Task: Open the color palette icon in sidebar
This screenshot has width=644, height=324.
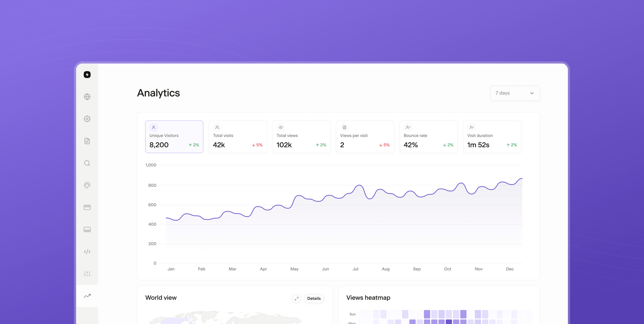Action: (x=87, y=185)
